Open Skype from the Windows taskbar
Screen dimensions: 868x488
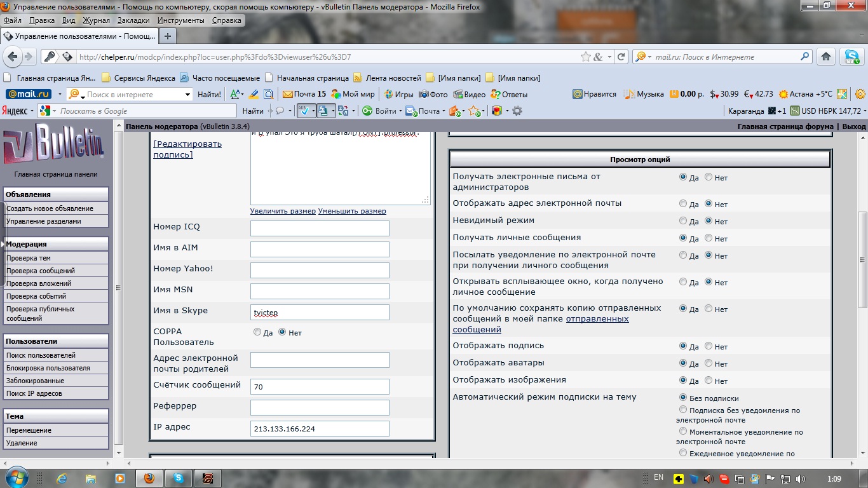pos(179,478)
